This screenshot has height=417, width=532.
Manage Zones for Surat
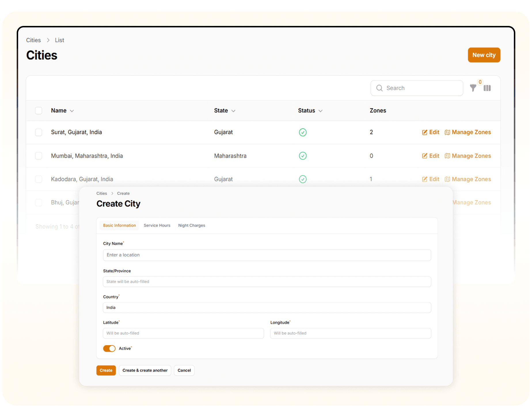pyautogui.click(x=468, y=132)
